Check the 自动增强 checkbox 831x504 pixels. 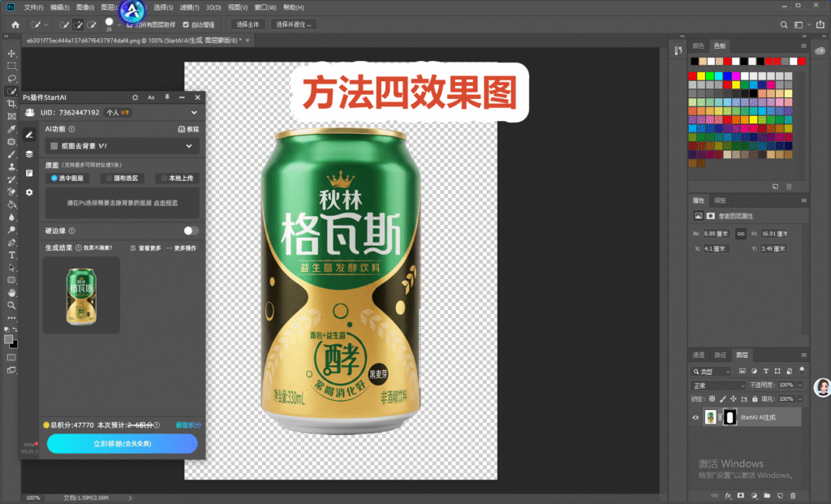click(186, 24)
